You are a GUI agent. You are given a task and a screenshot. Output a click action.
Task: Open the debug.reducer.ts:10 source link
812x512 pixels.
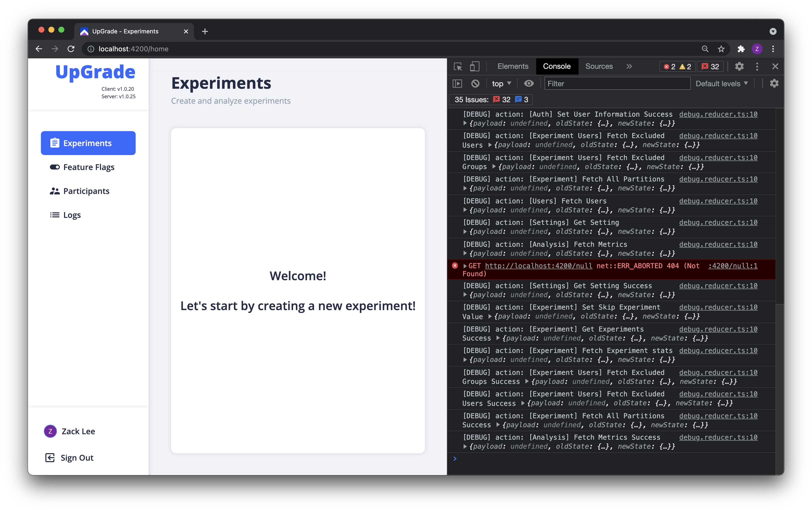[x=718, y=114]
